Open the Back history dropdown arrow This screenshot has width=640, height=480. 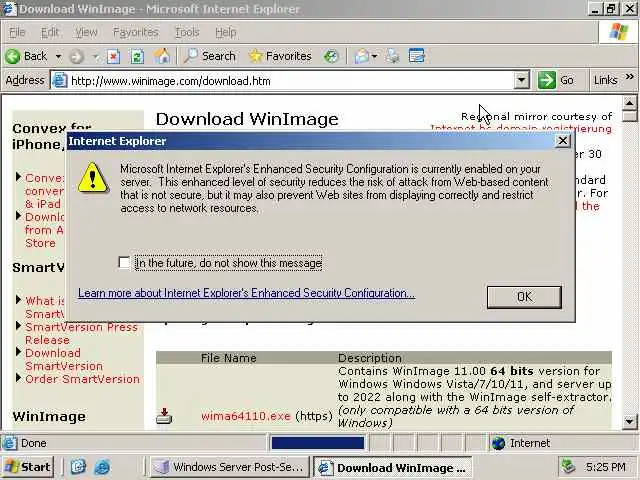pyautogui.click(x=58, y=56)
